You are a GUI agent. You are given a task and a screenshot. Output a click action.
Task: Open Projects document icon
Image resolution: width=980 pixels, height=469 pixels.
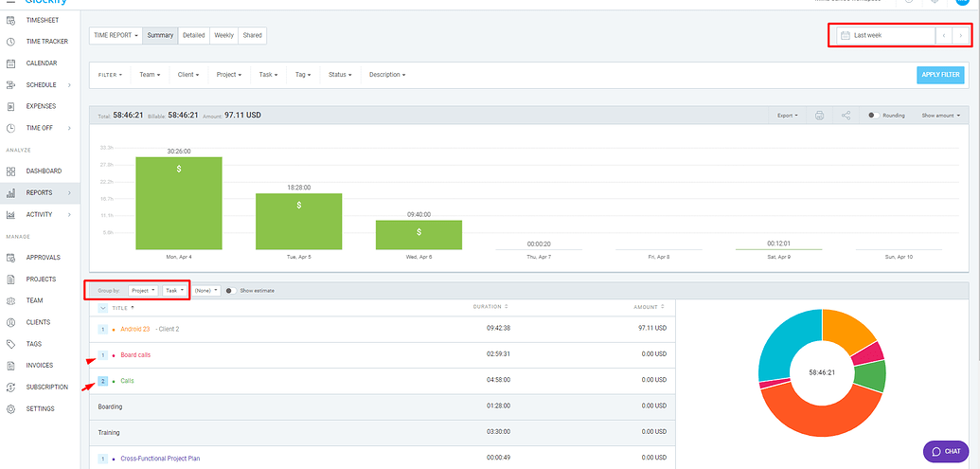tap(10, 279)
